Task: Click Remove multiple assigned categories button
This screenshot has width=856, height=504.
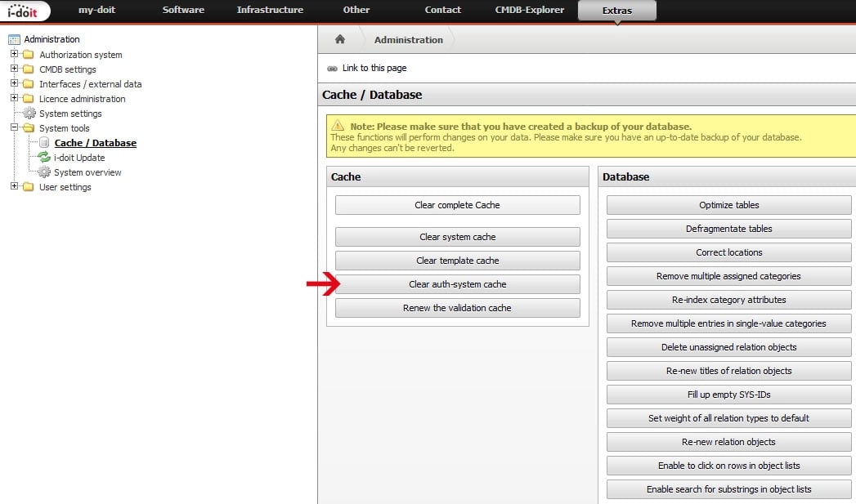Action: pos(728,276)
